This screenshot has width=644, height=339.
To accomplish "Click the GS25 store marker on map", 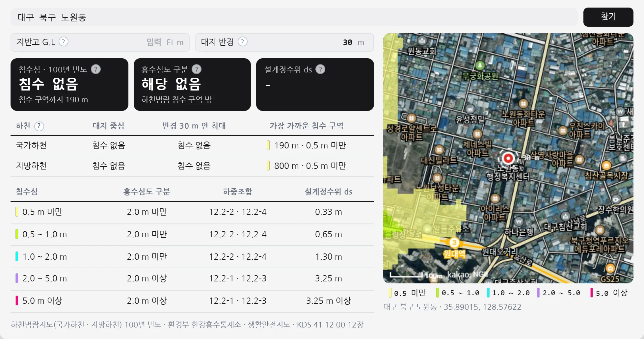I will click(610, 269).
